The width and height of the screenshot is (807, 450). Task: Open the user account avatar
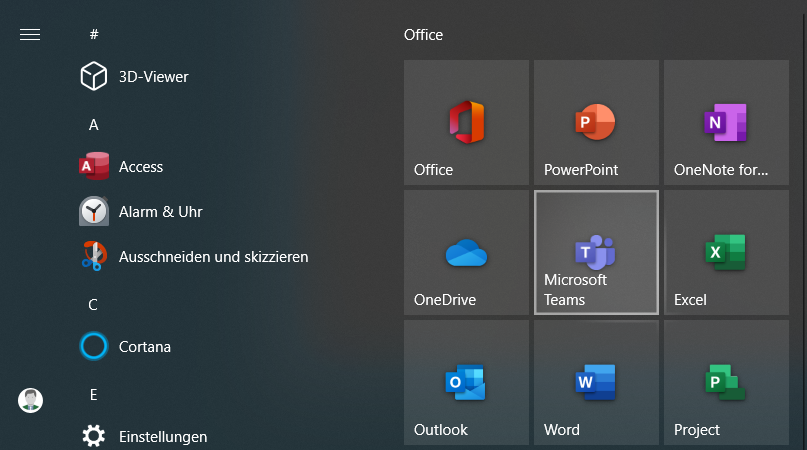point(30,400)
